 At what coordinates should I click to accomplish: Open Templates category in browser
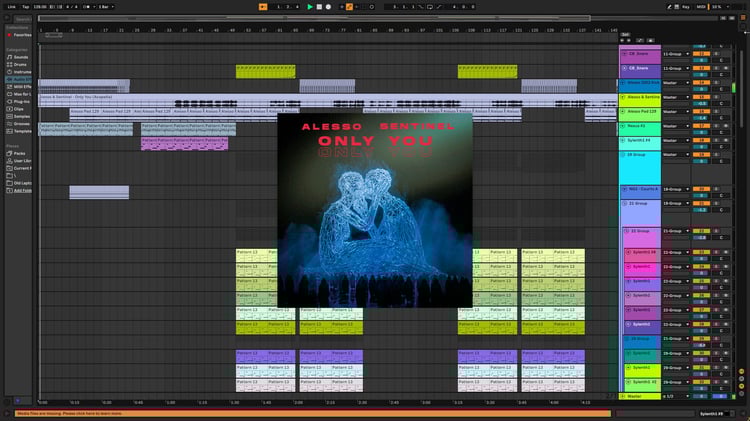pyautogui.click(x=19, y=131)
